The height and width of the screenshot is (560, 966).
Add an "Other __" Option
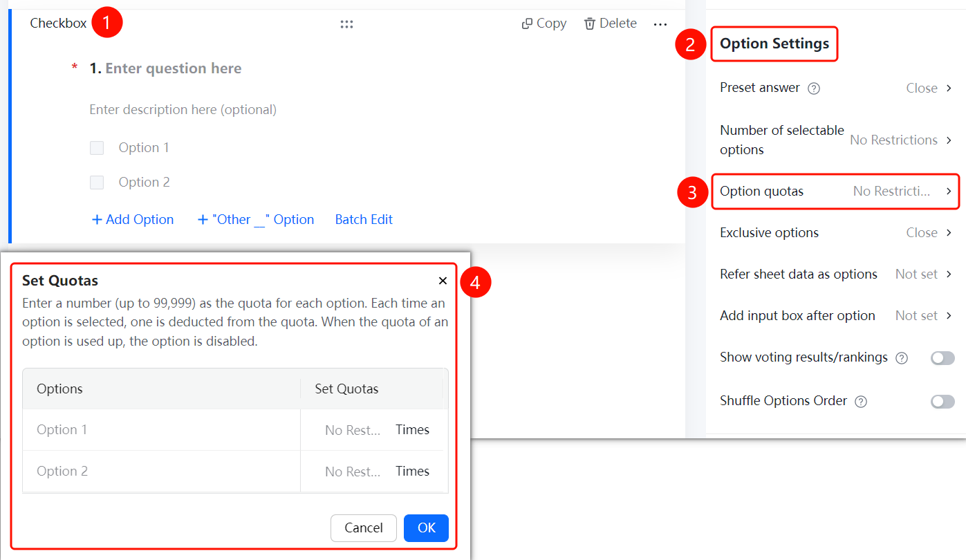click(256, 219)
